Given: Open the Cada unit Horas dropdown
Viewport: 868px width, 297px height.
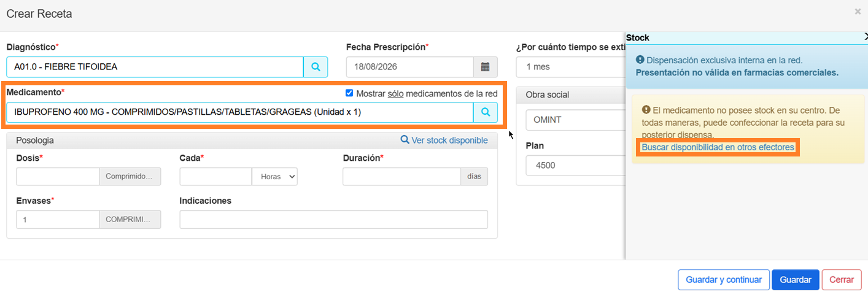Looking at the screenshot, I should pos(274,177).
